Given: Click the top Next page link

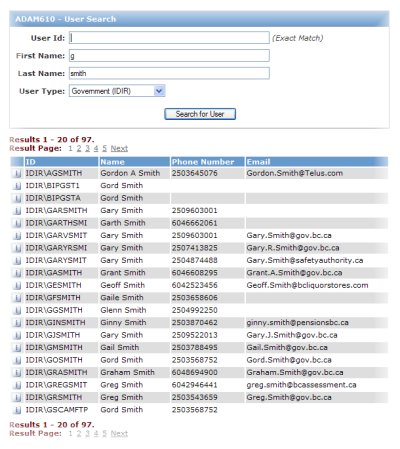Looking at the screenshot, I should [119, 148].
